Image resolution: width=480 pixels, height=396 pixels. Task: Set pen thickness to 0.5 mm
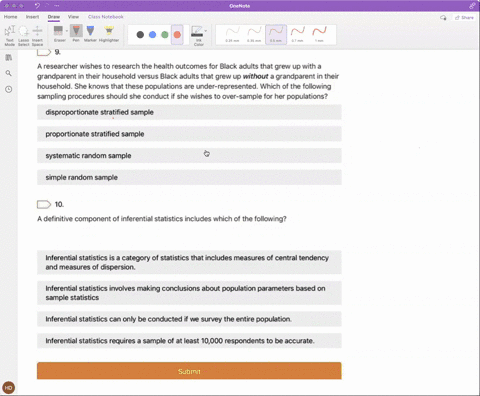(x=276, y=34)
